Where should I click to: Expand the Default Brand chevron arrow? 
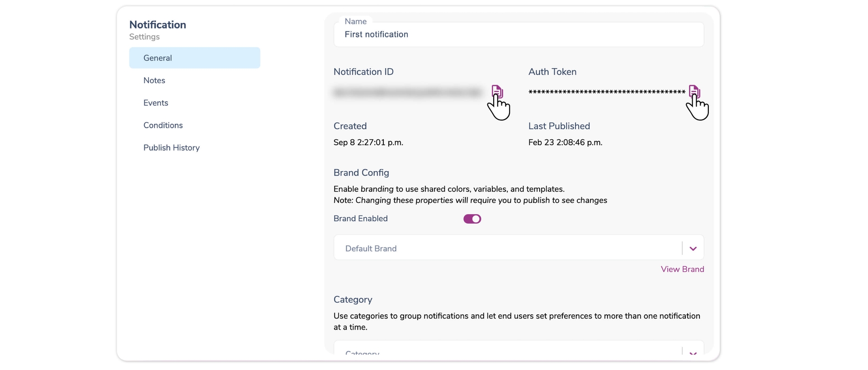coord(693,248)
